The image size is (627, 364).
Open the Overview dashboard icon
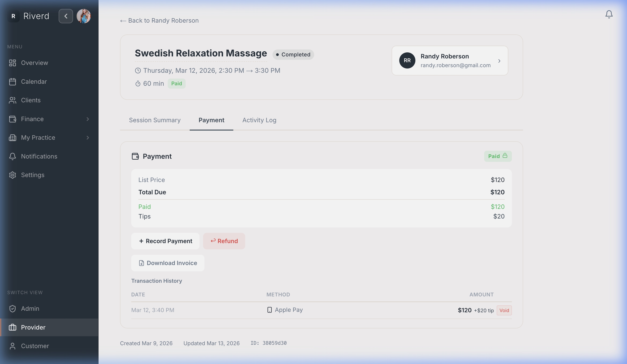tap(13, 63)
